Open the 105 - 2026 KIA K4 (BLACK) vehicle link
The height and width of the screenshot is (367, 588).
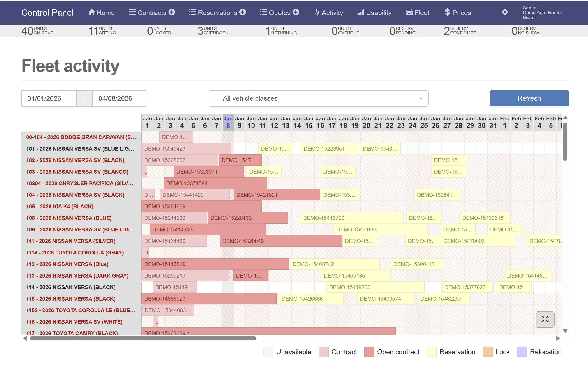[x=60, y=206]
